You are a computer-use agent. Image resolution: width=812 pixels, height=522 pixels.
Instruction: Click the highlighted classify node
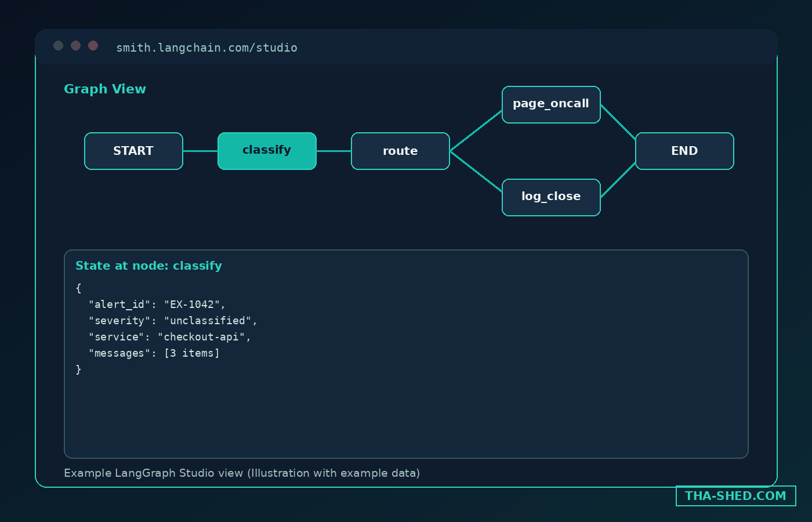tap(267, 151)
